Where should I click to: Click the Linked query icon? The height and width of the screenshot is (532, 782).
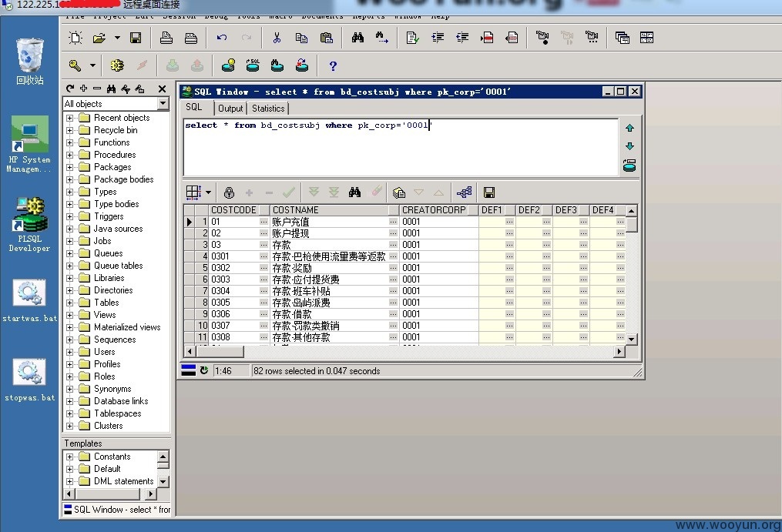(465, 192)
